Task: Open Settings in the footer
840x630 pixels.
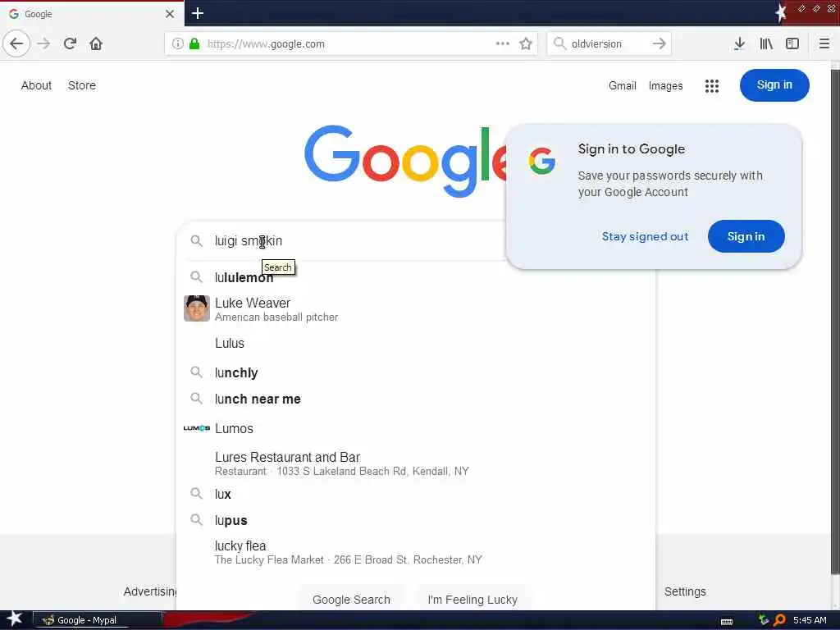Action: [685, 591]
